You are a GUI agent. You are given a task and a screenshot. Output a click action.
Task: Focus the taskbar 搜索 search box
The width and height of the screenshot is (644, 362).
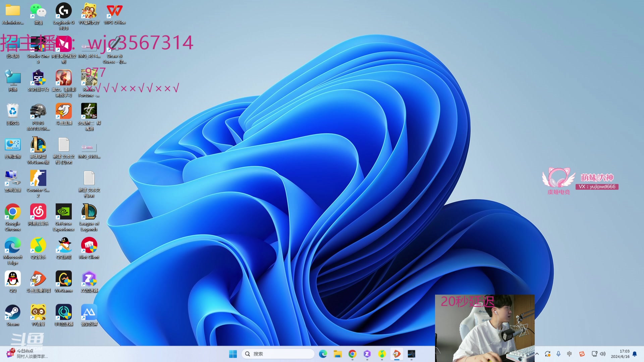coord(278,354)
